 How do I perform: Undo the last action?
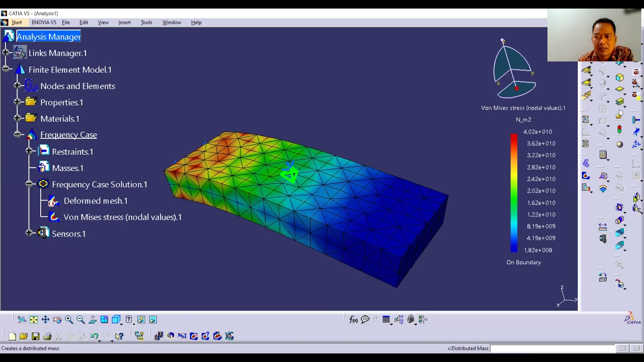click(x=94, y=336)
